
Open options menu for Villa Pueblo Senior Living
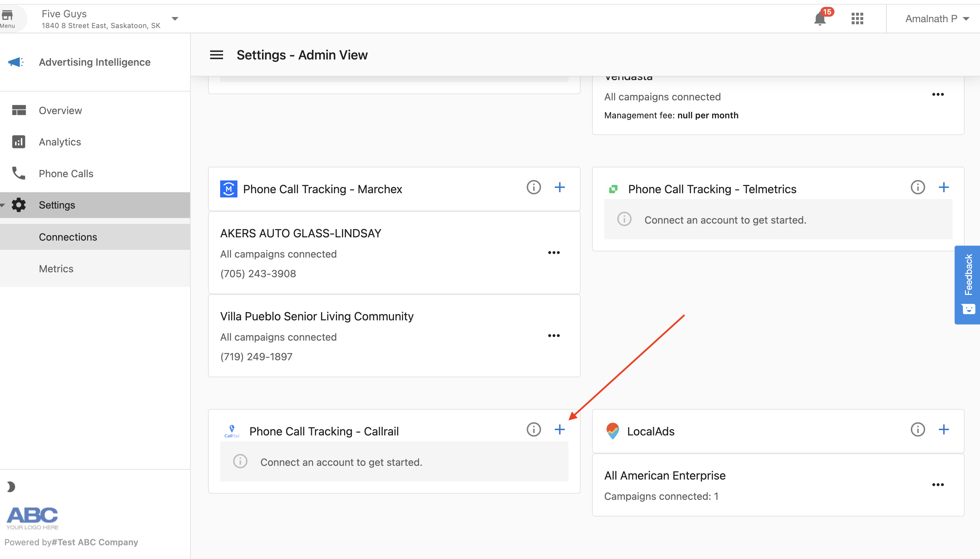[553, 335]
